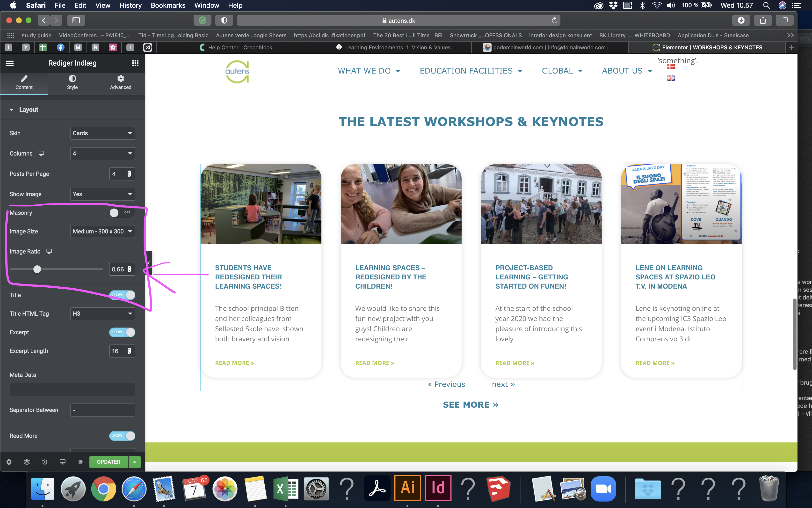
Task: Open Responsive mode monitor icon
Action: coord(62,462)
